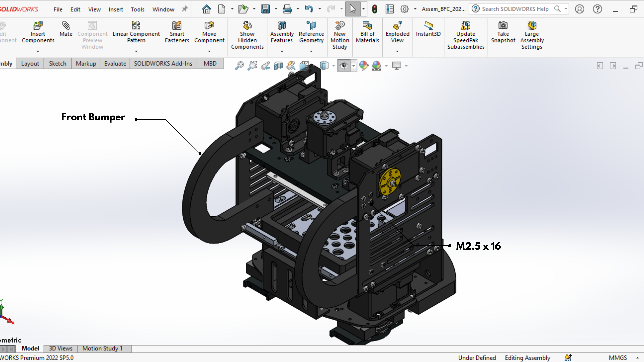644x362 pixels.
Task: Click the Search SOLIDWORKS Help field
Action: point(519,9)
